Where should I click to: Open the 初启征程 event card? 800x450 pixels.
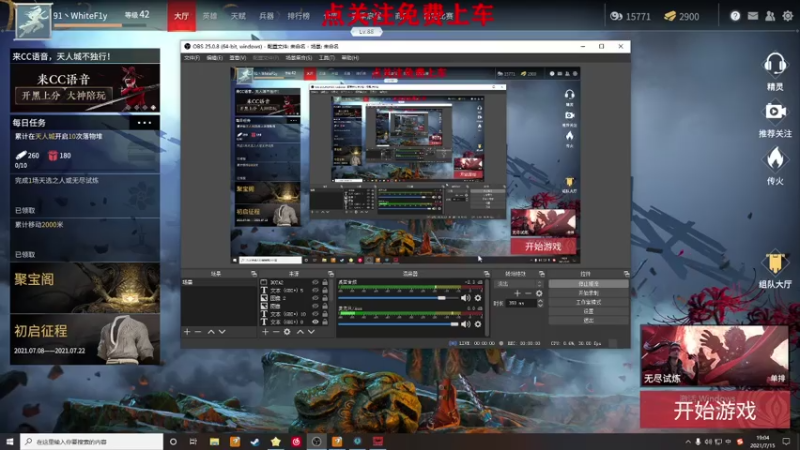[85, 339]
